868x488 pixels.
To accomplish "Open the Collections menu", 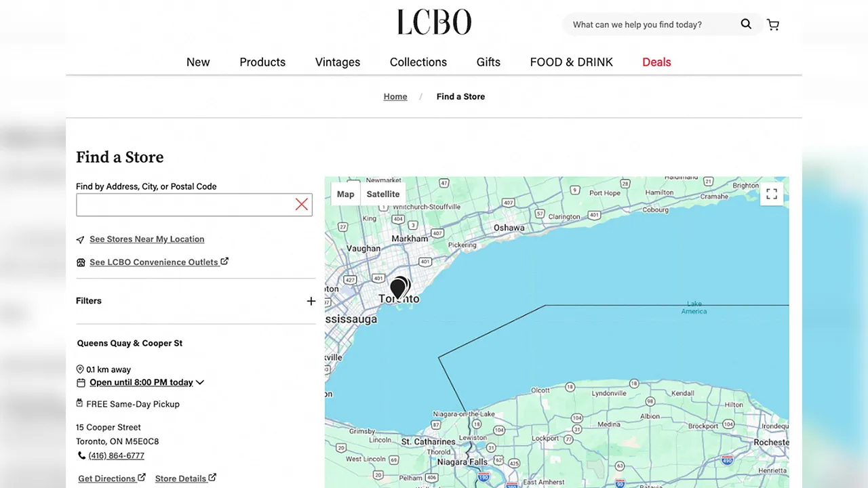I will point(418,62).
